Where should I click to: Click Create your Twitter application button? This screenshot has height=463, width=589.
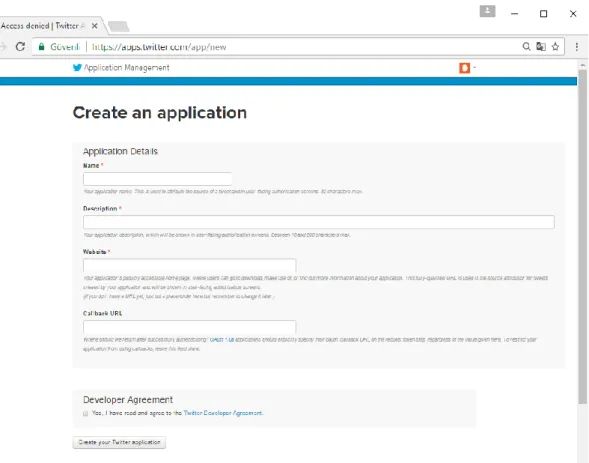tap(119, 442)
